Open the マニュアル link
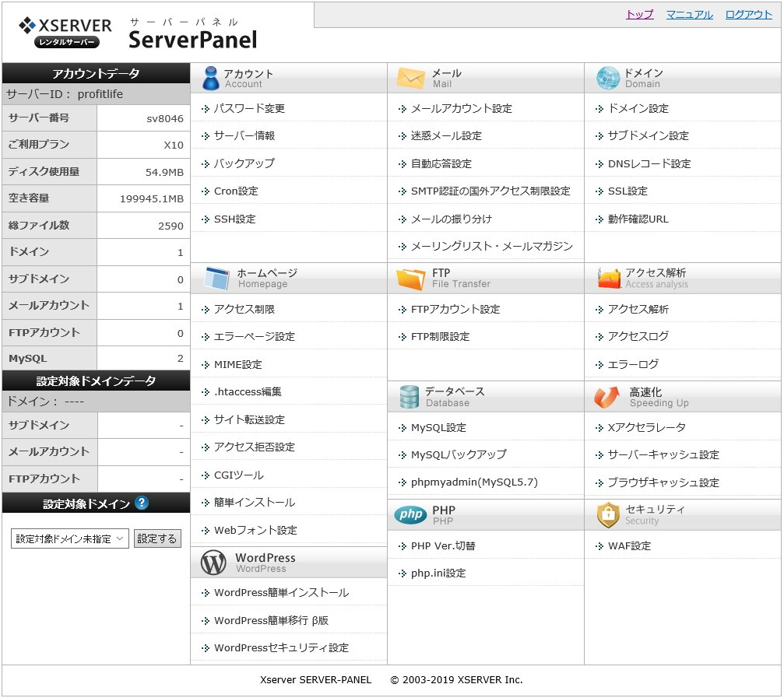The height and width of the screenshot is (698, 784). coord(690,15)
